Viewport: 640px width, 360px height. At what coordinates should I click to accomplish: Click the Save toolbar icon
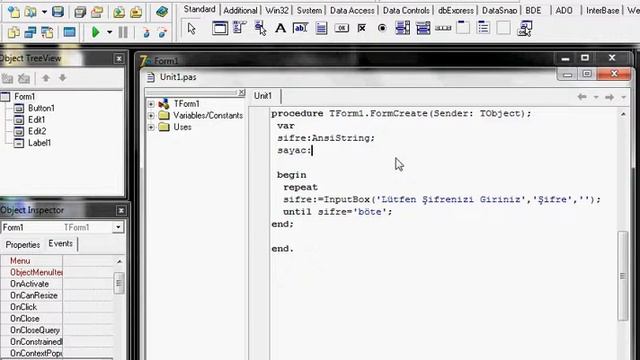(x=58, y=12)
